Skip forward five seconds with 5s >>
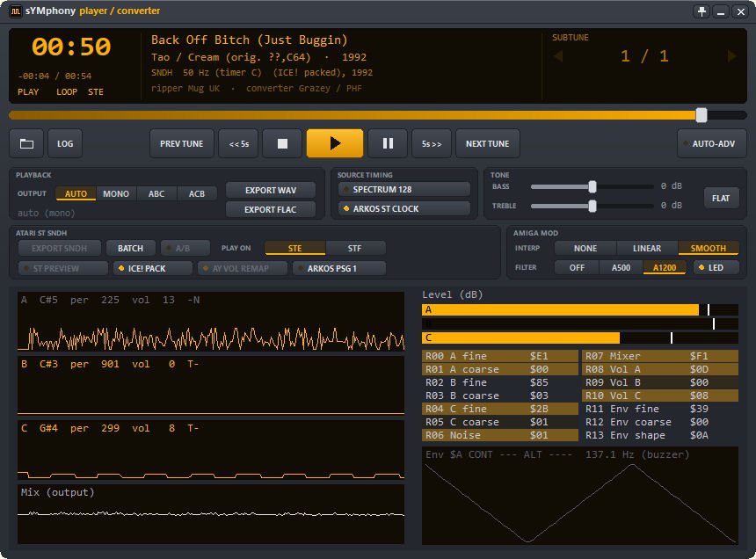756x559 pixels. point(432,143)
